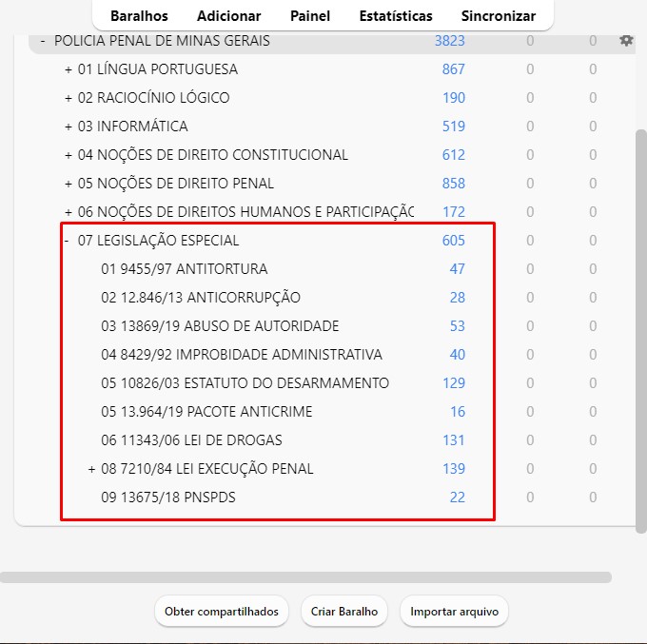This screenshot has width=647, height=644.
Task: Click new-card count 129
Action: (x=454, y=382)
